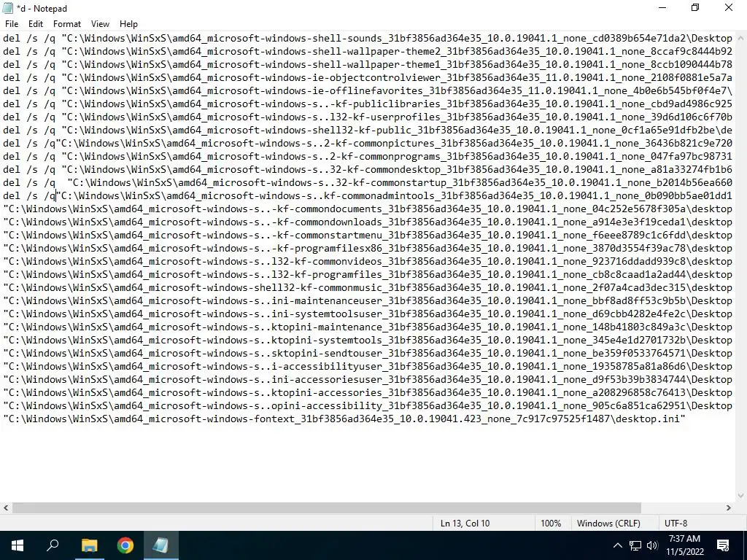747x560 pixels.
Task: Open the View menu
Action: pyautogui.click(x=100, y=24)
